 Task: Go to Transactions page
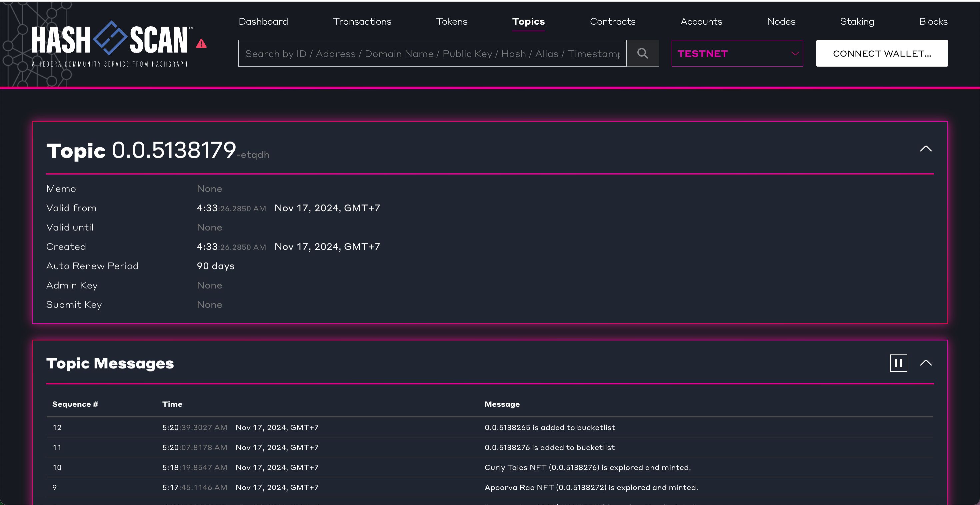[x=362, y=22]
